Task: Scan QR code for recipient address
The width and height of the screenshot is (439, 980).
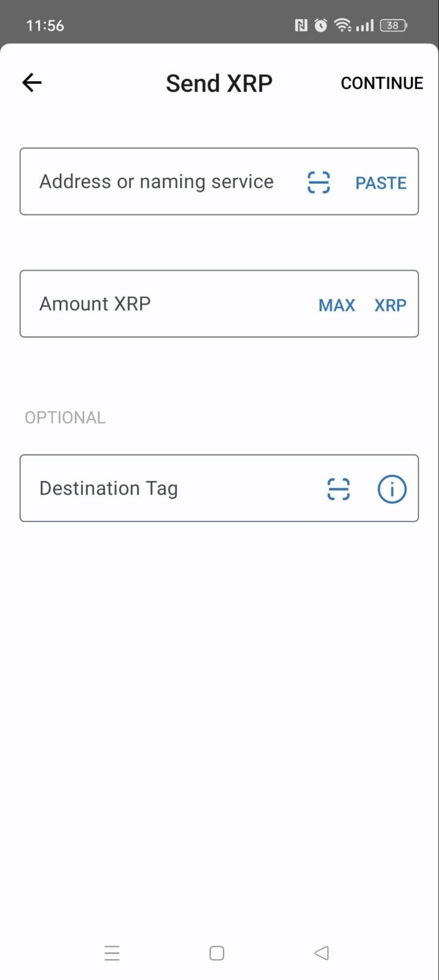Action: pos(318,182)
